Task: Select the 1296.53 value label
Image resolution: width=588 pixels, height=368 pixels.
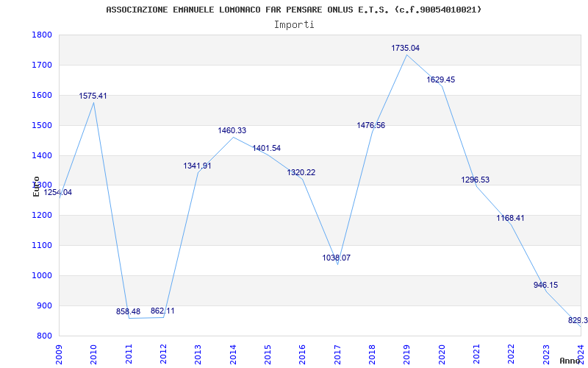Action: (x=475, y=180)
